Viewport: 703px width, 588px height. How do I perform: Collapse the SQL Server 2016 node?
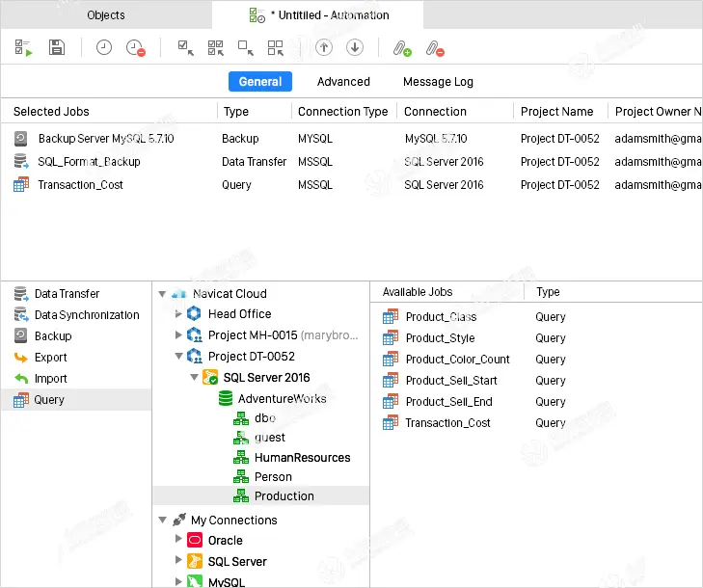pyautogui.click(x=194, y=377)
